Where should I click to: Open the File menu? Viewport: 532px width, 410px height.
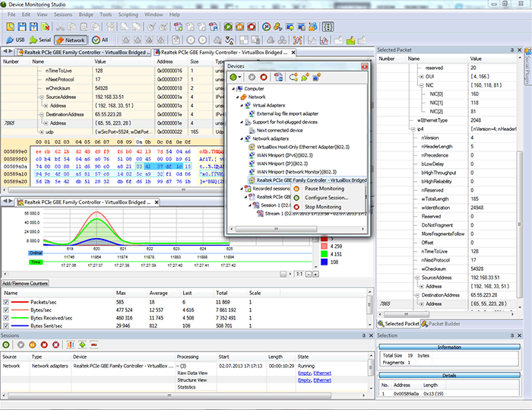(x=11, y=14)
